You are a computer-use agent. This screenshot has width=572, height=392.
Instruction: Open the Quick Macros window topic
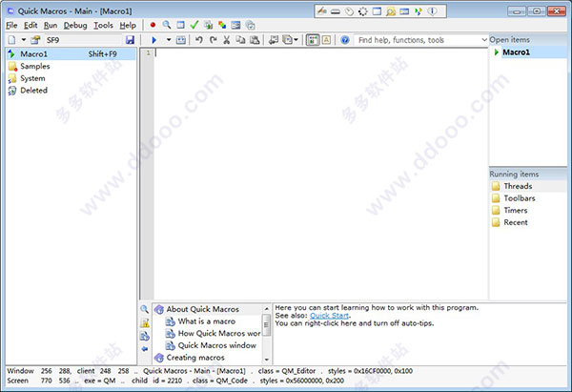point(217,345)
